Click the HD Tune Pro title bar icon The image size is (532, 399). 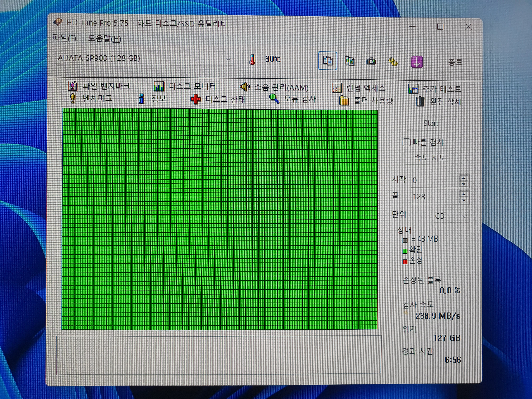[x=58, y=22]
